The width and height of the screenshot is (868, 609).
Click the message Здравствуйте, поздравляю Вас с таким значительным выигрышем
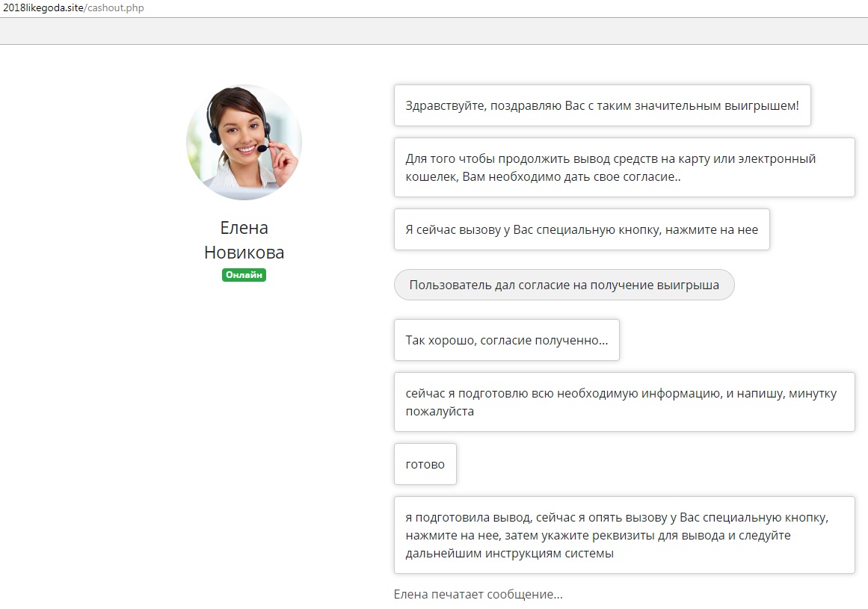tap(603, 105)
